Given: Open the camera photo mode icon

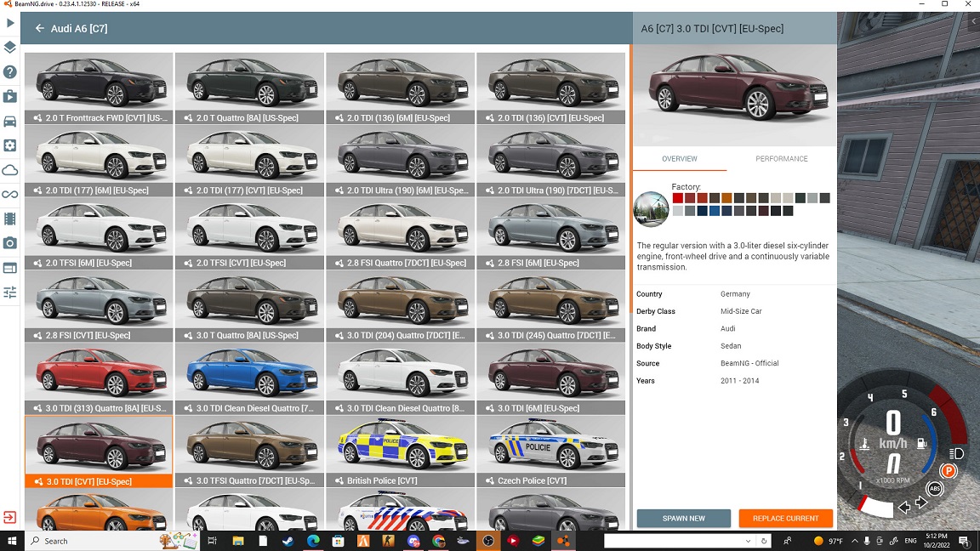Looking at the screenshot, I should pos(10,243).
